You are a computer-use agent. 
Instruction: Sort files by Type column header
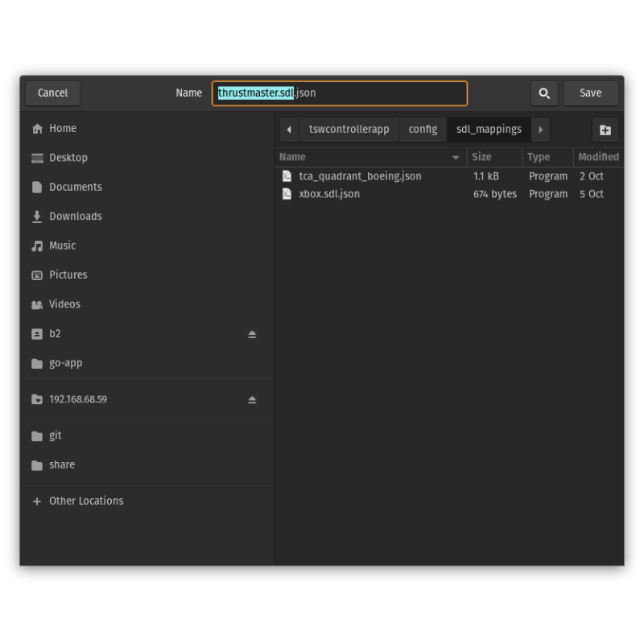coord(548,157)
